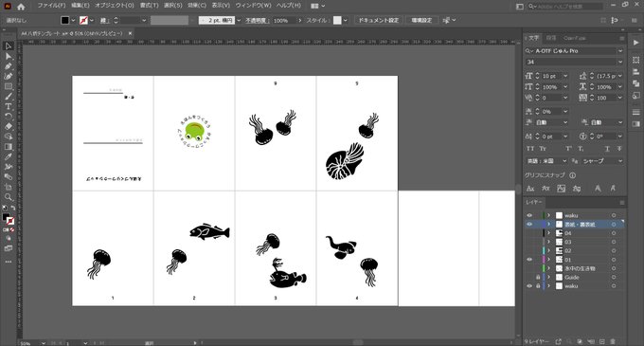Image resolution: width=644 pixels, height=346 pixels.
Task: Click the 不透明度 link
Action: tap(257, 20)
